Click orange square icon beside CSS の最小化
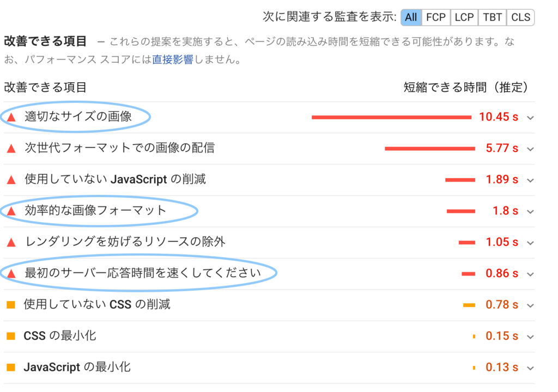The image size is (558, 392). (11, 336)
